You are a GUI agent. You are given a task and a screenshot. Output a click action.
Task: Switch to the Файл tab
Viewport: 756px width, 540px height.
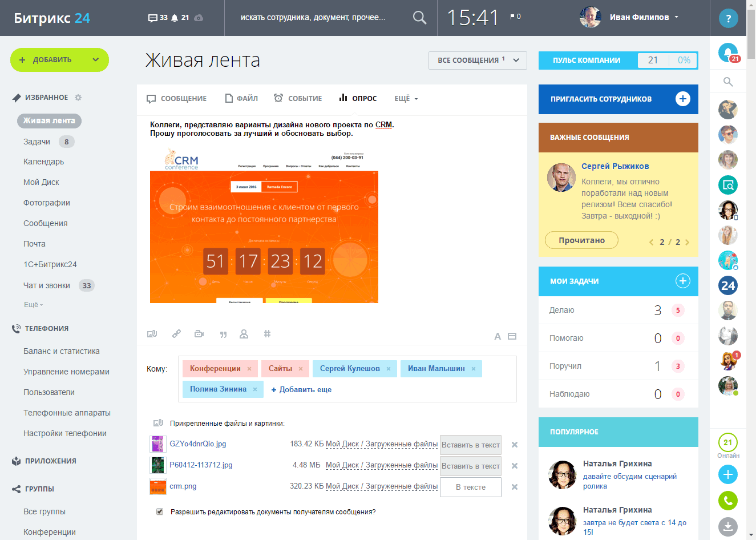(x=241, y=99)
